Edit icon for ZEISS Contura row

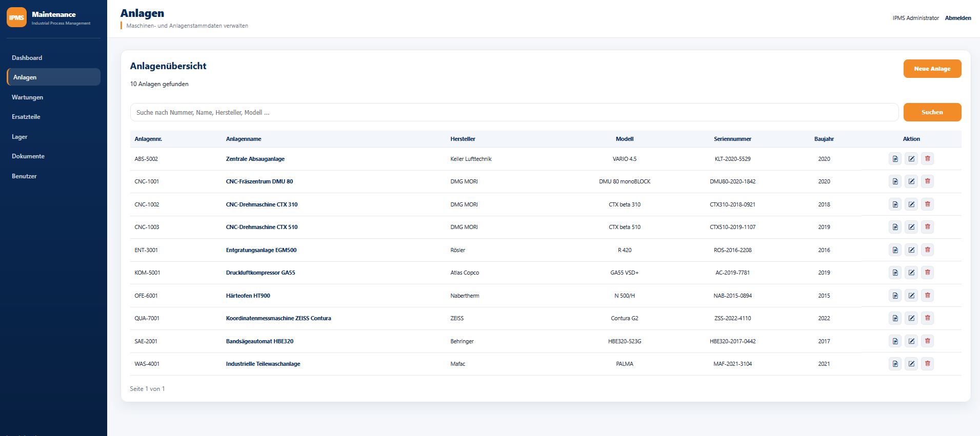(x=911, y=318)
